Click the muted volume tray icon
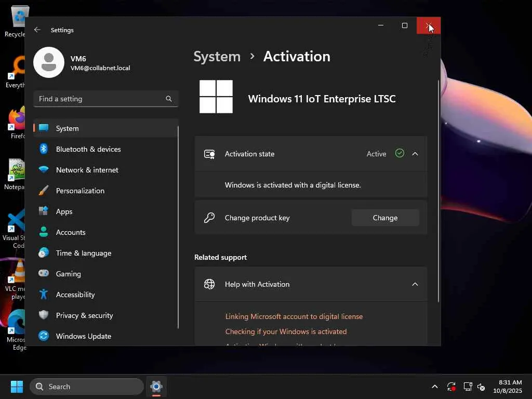The image size is (532, 399). click(481, 387)
